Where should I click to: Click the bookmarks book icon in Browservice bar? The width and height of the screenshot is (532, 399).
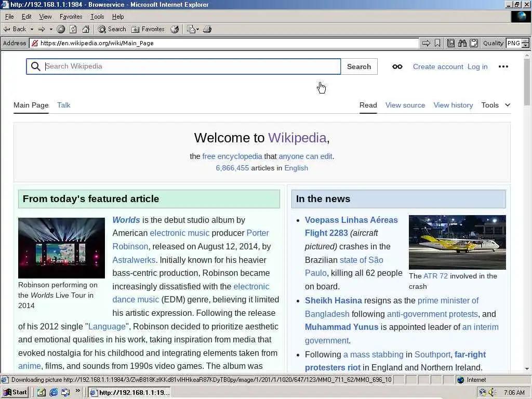(450, 43)
